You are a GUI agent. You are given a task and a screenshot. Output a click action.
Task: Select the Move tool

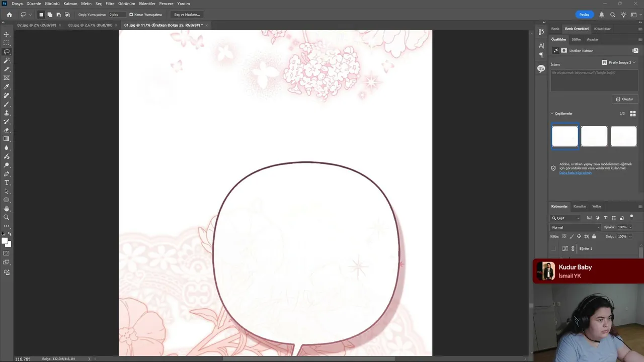pos(7,34)
